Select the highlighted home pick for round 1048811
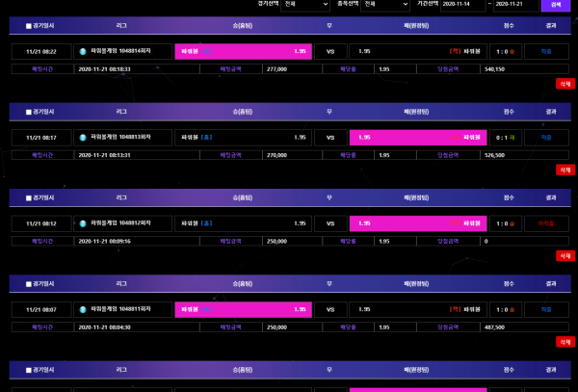Screen dimensions: 578x392 [x=244, y=309]
